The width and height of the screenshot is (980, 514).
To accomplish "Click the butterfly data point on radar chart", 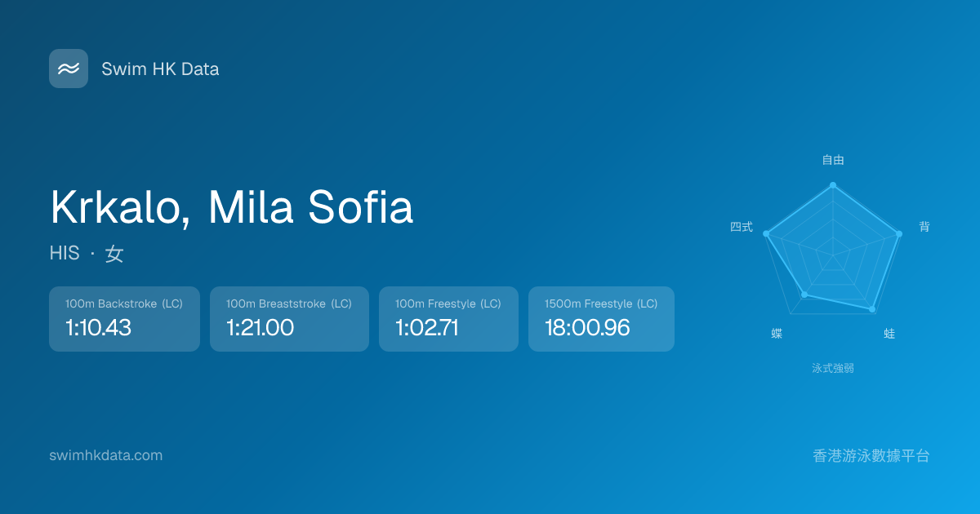I will [804, 295].
